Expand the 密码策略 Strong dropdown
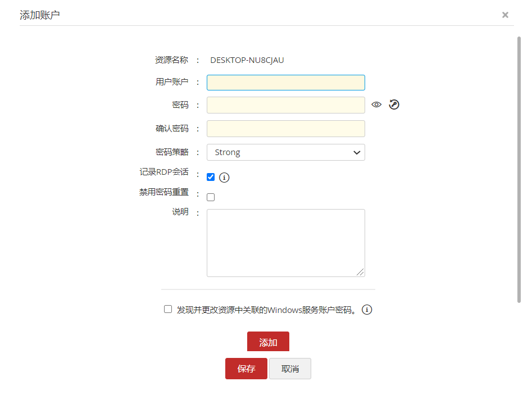The width and height of the screenshot is (532, 404). click(285, 152)
